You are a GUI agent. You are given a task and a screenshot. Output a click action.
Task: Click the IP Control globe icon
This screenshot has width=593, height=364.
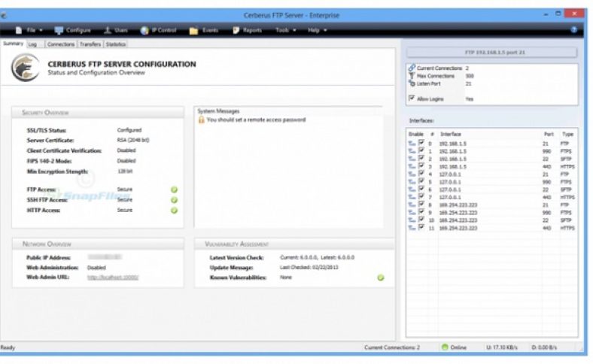coord(144,30)
